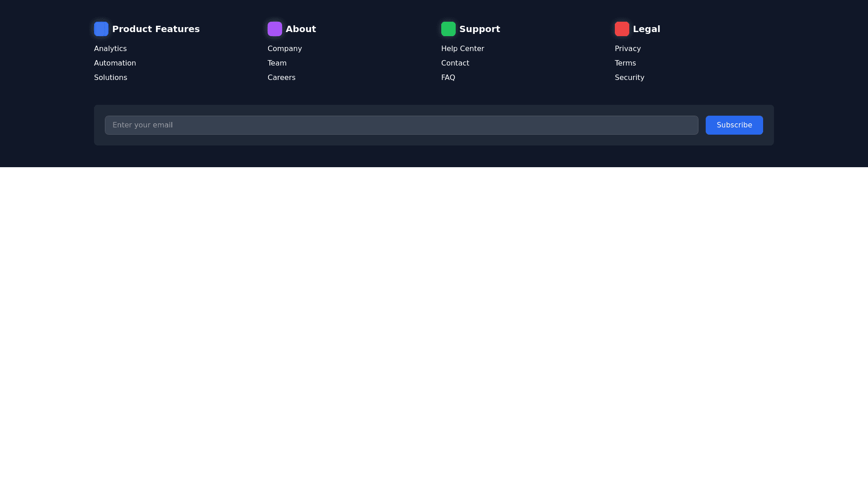
Task: Click the green Support section icon
Action: point(448,29)
